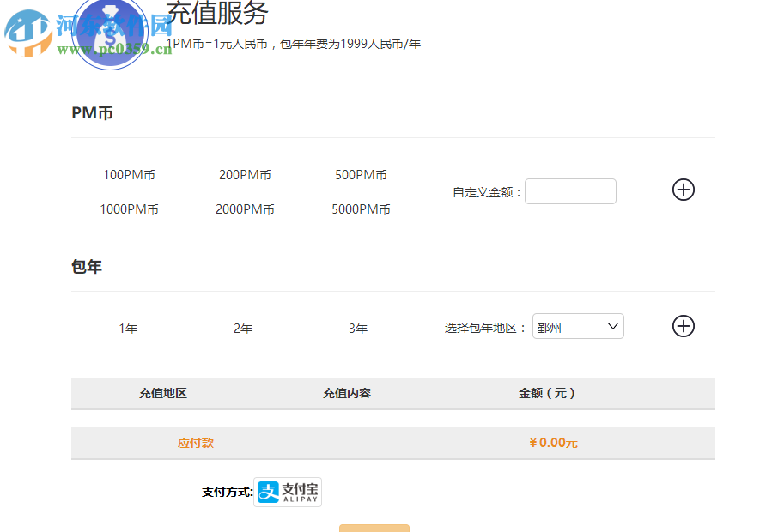Image resolution: width=766 pixels, height=532 pixels.
Task: Choose the 2年 annual plan option
Action: [243, 328]
